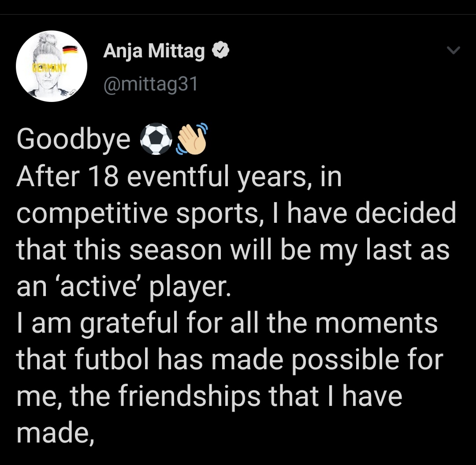Expand the tweet options chevron
The image size is (476, 465).
tap(454, 50)
